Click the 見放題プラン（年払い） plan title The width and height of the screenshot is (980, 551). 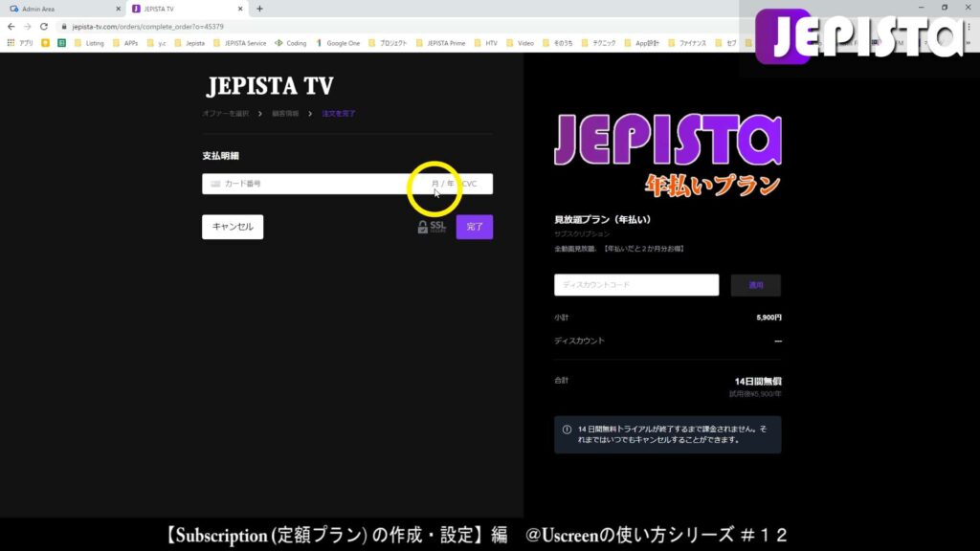pos(603,220)
